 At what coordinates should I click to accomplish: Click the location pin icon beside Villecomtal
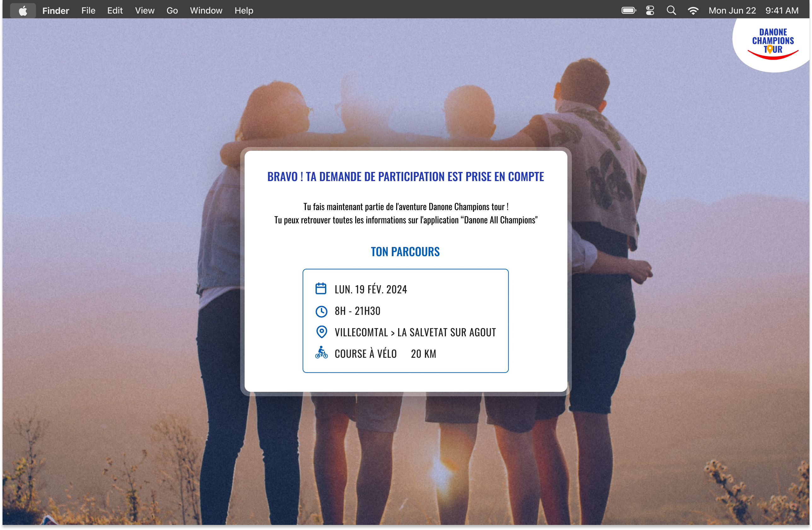point(322,332)
